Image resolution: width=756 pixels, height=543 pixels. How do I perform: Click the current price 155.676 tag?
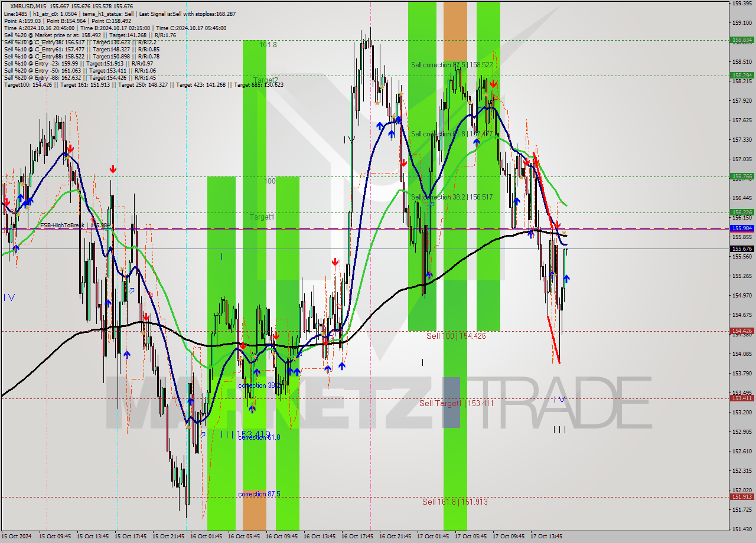742,248
